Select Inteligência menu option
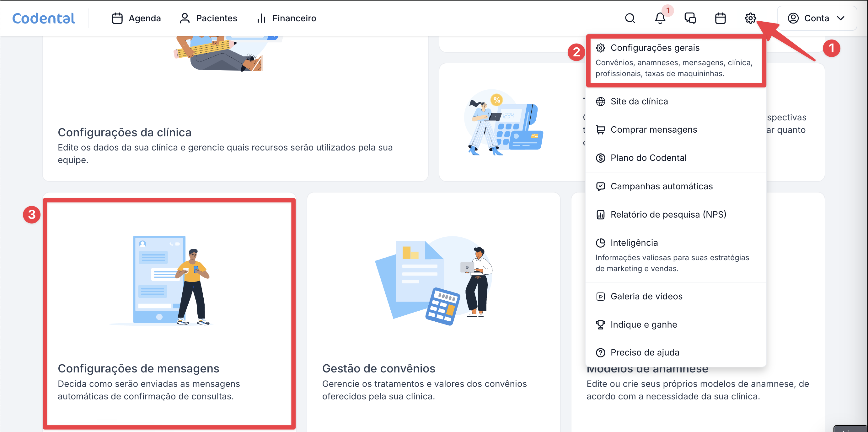The image size is (868, 432). [x=634, y=243]
